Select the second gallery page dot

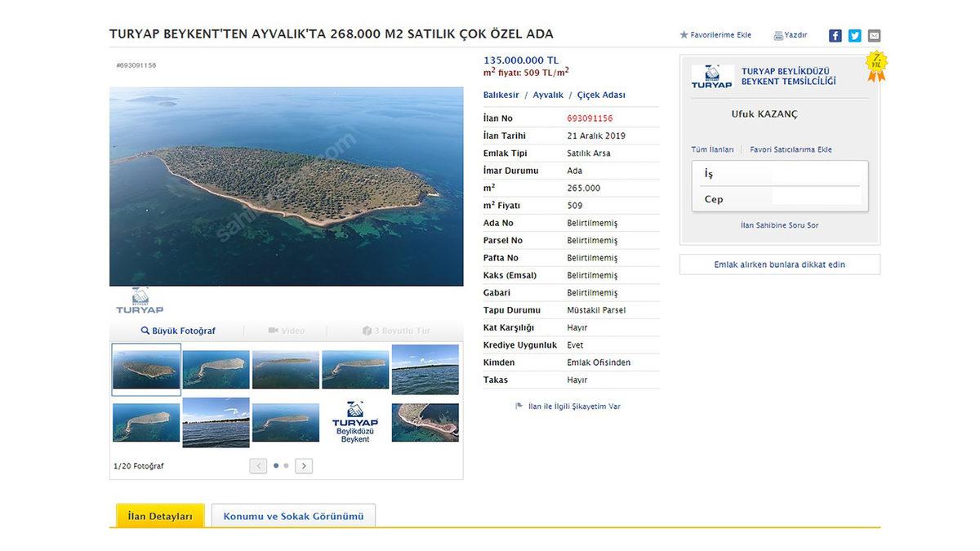tap(286, 466)
